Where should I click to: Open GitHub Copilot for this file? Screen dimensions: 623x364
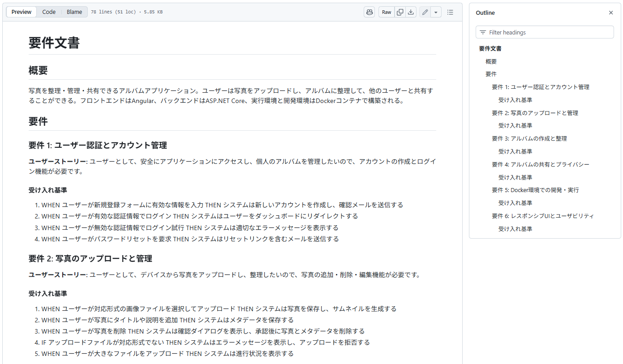point(369,12)
